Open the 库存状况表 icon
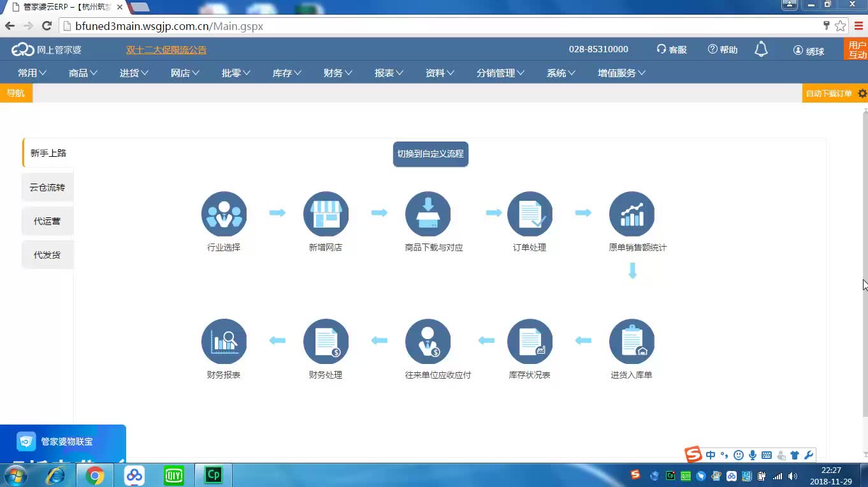Viewport: 868px width, 487px height. coord(530,342)
